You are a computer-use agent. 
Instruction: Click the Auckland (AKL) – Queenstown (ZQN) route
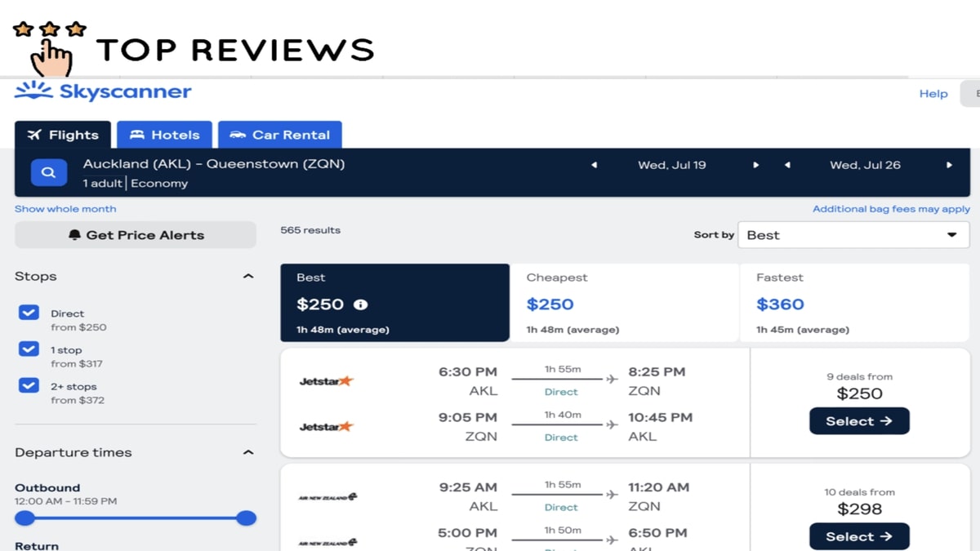point(214,164)
